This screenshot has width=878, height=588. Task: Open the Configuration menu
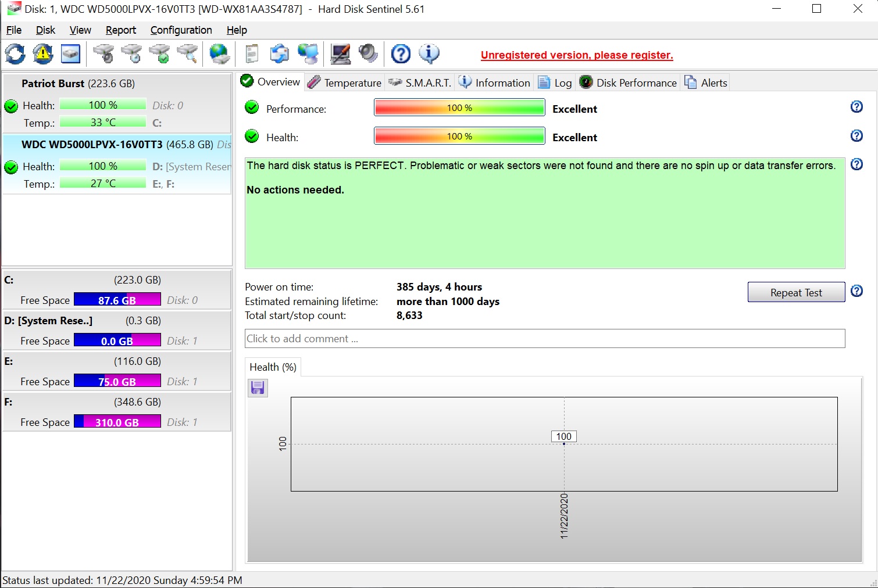181,30
